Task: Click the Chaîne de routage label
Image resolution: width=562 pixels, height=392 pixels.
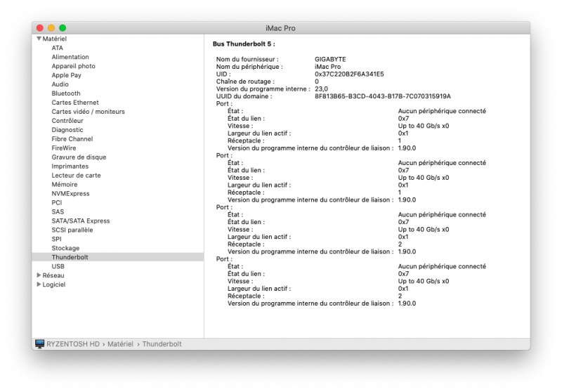Action: [245, 81]
